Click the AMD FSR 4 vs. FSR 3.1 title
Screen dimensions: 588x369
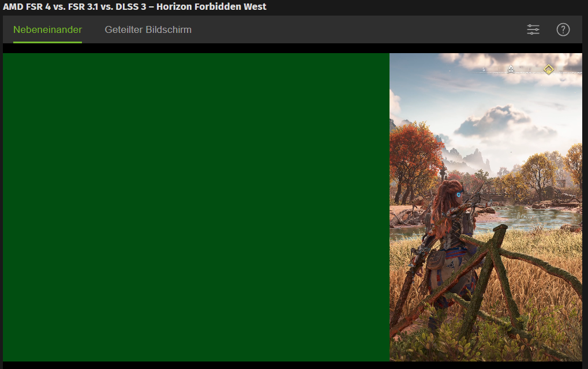[x=134, y=7]
